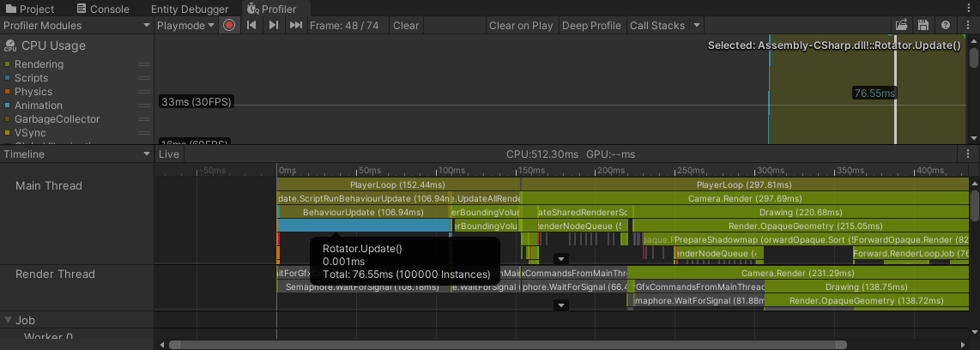Open Profiler Modules dropdown
This screenshot has width=980, height=350.
[x=77, y=26]
